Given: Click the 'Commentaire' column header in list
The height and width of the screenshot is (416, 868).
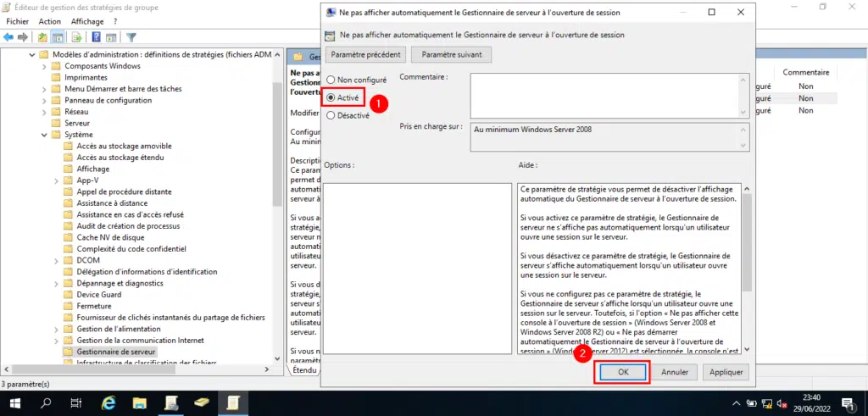Looking at the screenshot, I should click(805, 73).
